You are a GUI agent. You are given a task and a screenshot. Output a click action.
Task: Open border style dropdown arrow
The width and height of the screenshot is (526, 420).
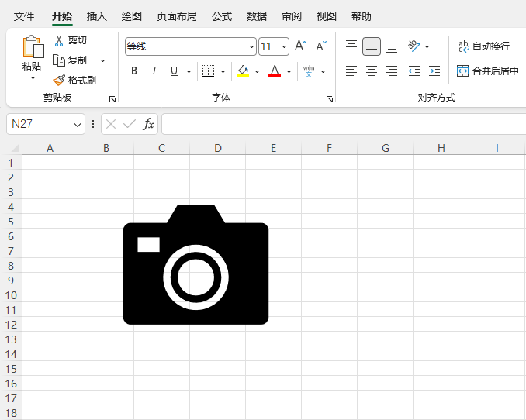tap(223, 71)
